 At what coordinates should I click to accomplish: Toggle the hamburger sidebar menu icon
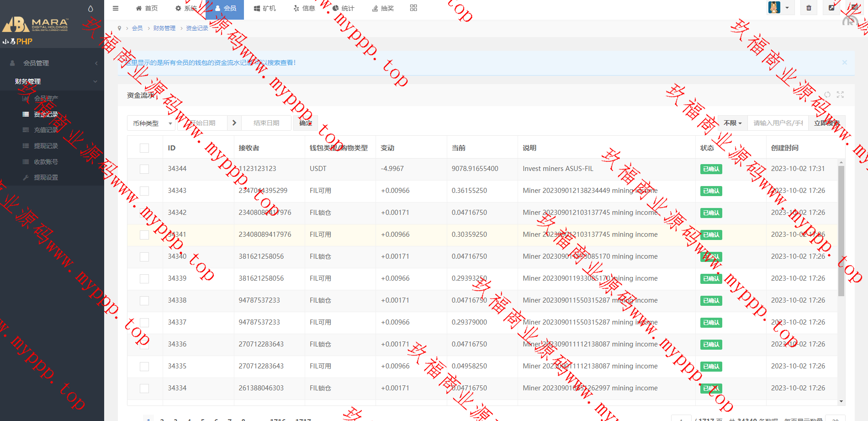116,8
